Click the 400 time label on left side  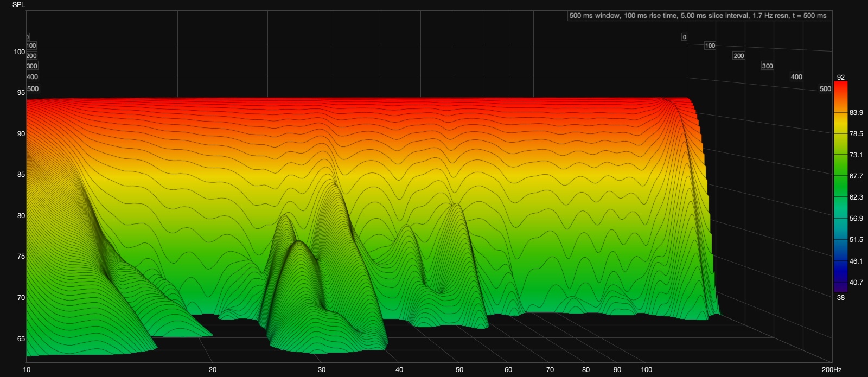[x=32, y=77]
